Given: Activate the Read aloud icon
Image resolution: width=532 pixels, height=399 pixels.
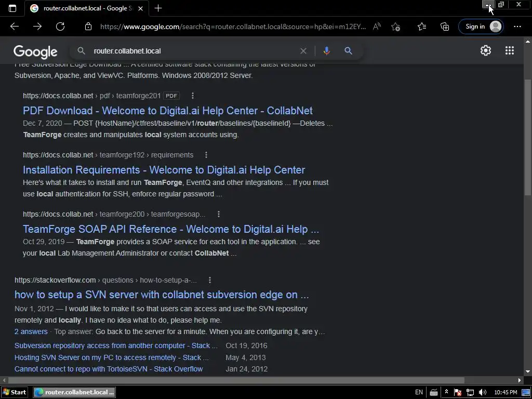Looking at the screenshot, I should click(377, 26).
